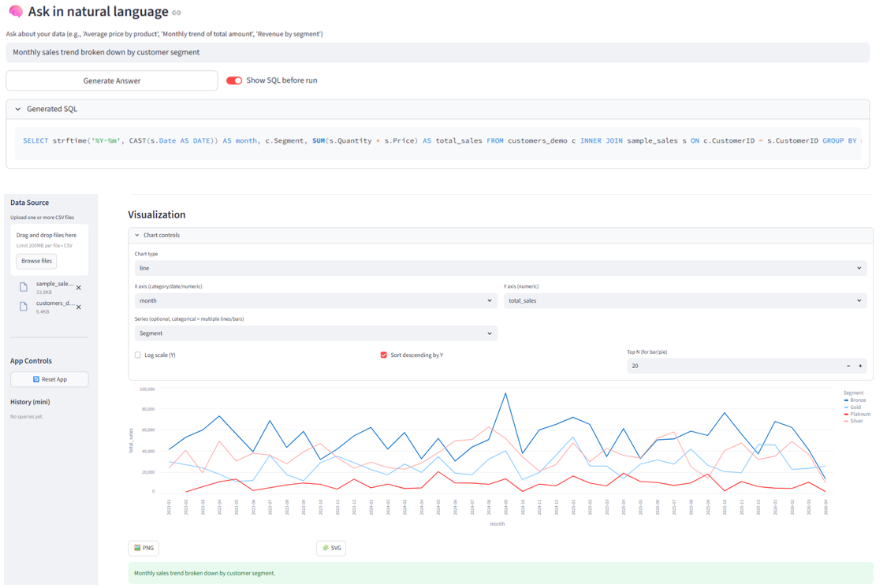Open the Y axis dropdown set to total_sales
Image resolution: width=887 pixels, height=588 pixels.
[685, 301]
